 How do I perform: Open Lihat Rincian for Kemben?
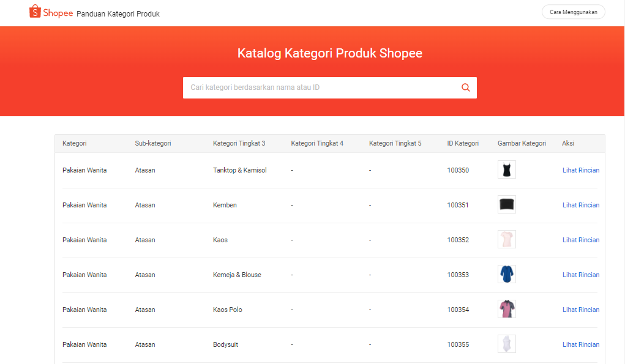pos(581,205)
